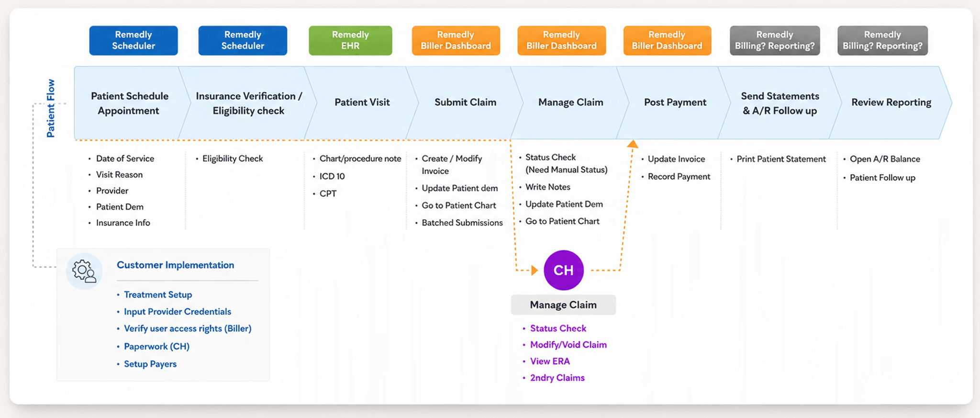Screen dimensions: 980x418
Task: Select the Post Payment flow step
Action: pyautogui.click(x=675, y=102)
